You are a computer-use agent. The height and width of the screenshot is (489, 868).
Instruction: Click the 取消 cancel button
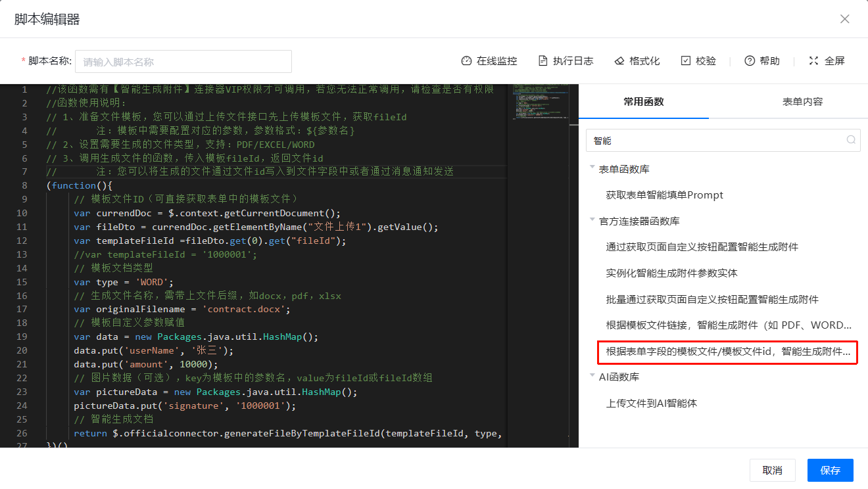pyautogui.click(x=772, y=471)
